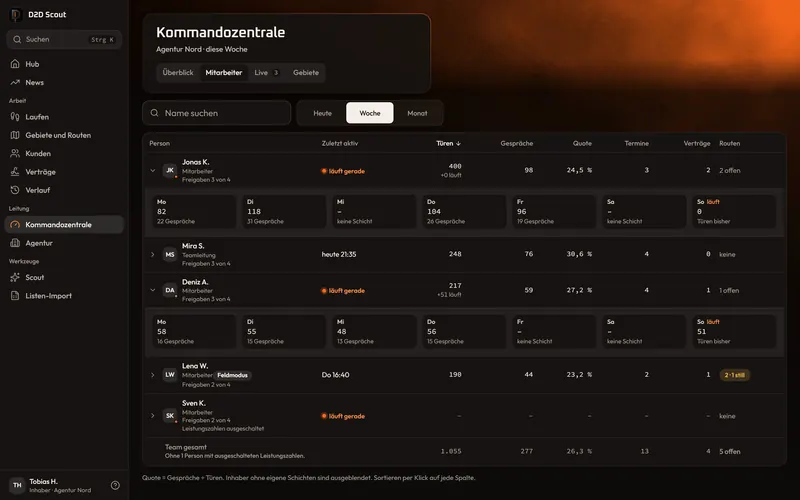Click Deniz A. So läuft card with 51

(x=734, y=332)
